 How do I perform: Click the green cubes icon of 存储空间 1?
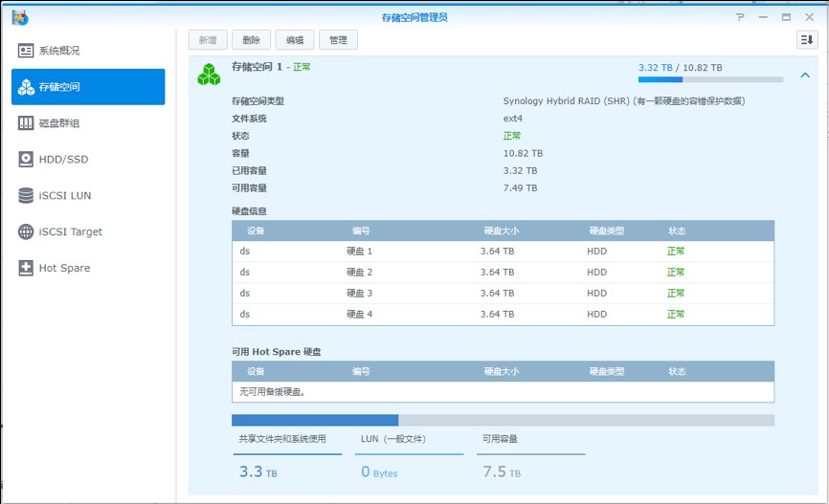coord(209,74)
